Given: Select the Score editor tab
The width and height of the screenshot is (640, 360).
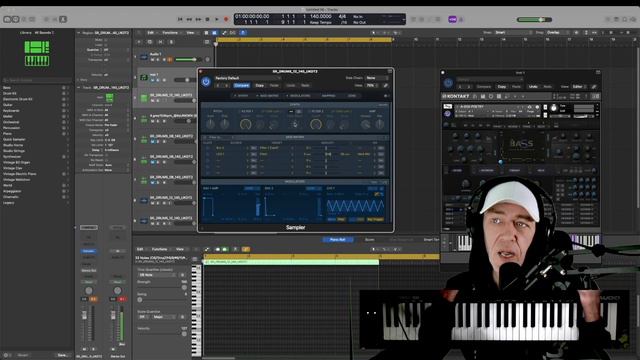Looking at the screenshot, I should coord(369,240).
